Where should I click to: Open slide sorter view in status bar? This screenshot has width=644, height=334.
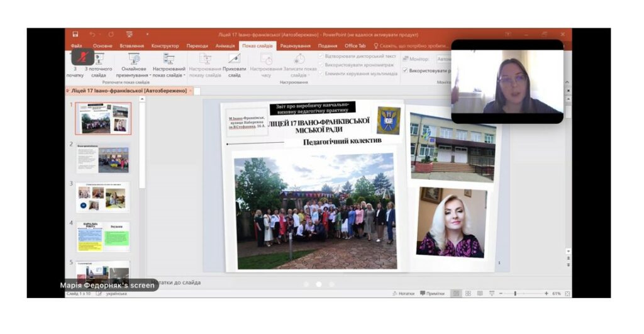point(468,293)
